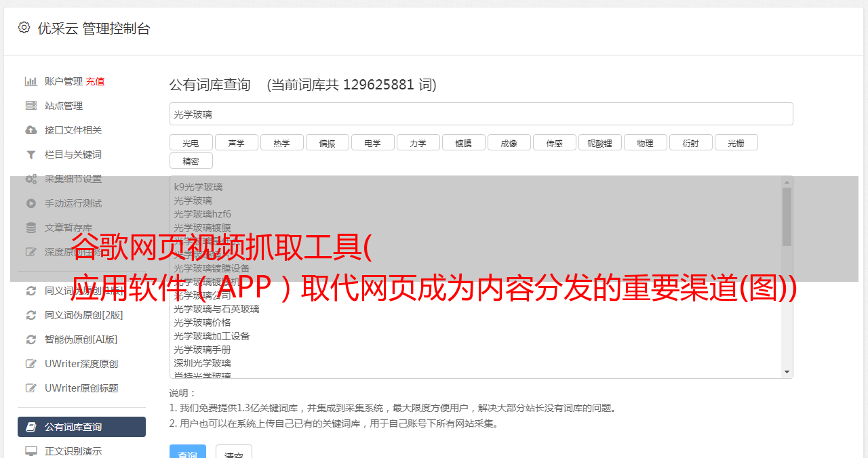
Task: Choose the 热学 tag button
Action: point(281,142)
